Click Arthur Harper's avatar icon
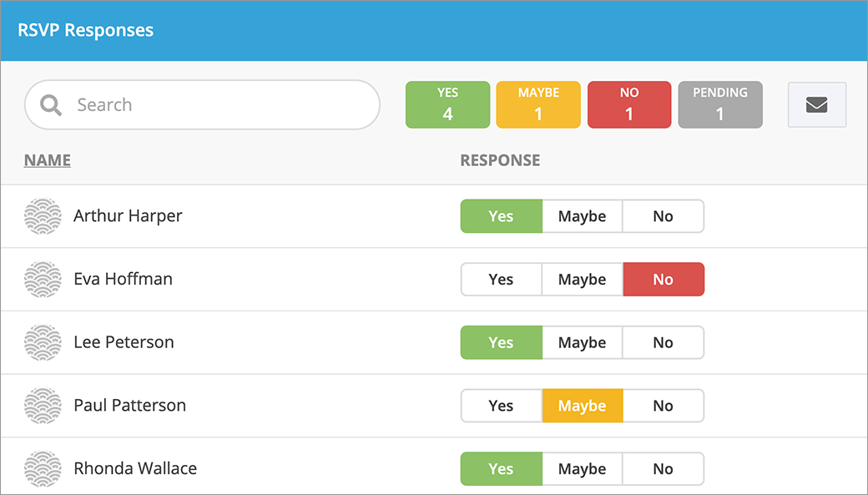 (x=43, y=216)
